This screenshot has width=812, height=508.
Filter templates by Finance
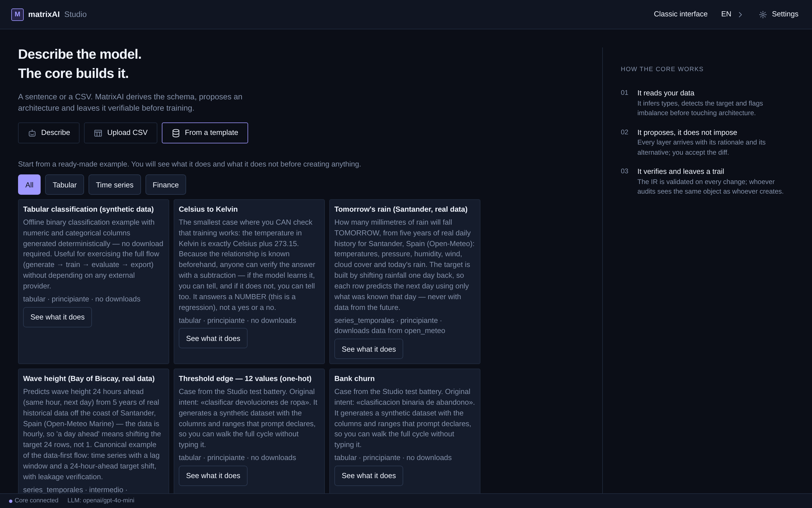[166, 185]
